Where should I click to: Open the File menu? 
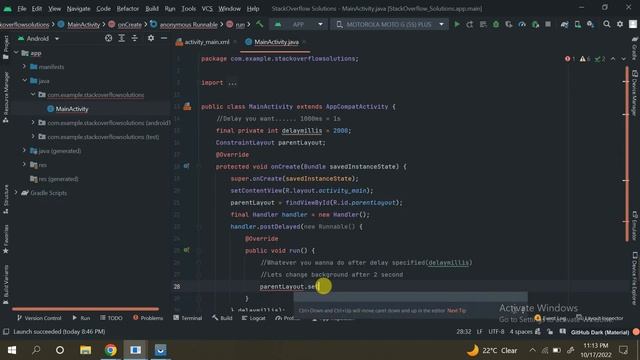coord(22,9)
